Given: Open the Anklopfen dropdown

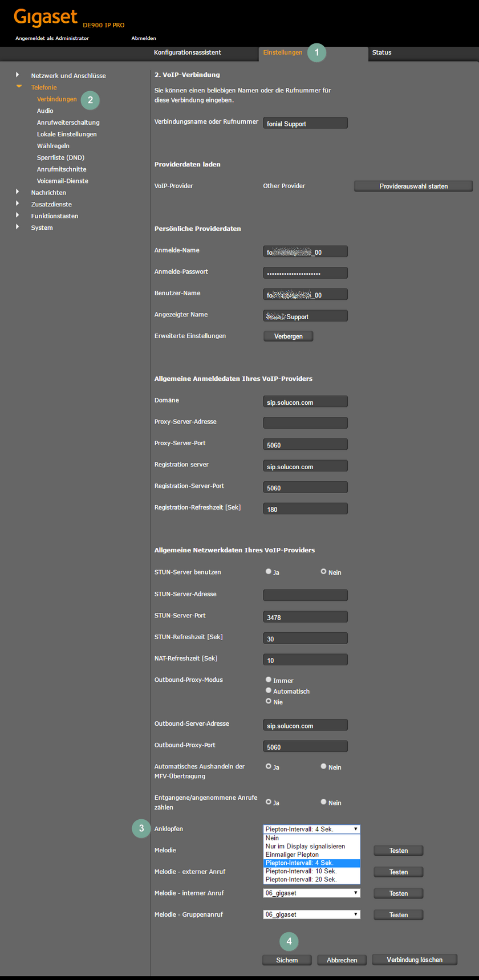Looking at the screenshot, I should (311, 829).
